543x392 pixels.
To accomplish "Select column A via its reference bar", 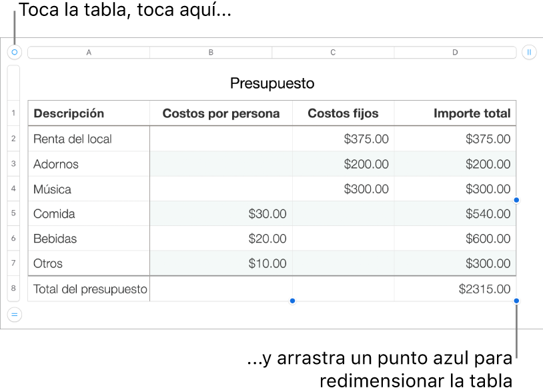I will [x=88, y=52].
